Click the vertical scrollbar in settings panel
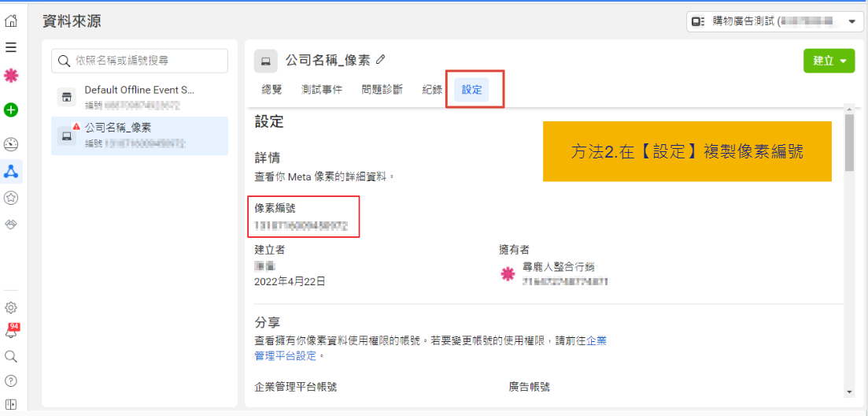 click(x=849, y=142)
